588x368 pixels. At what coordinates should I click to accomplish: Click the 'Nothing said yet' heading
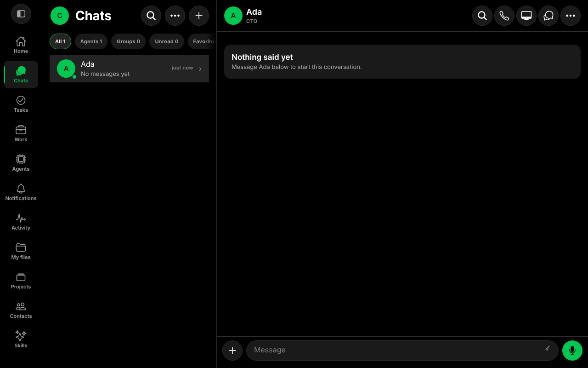[x=262, y=57]
